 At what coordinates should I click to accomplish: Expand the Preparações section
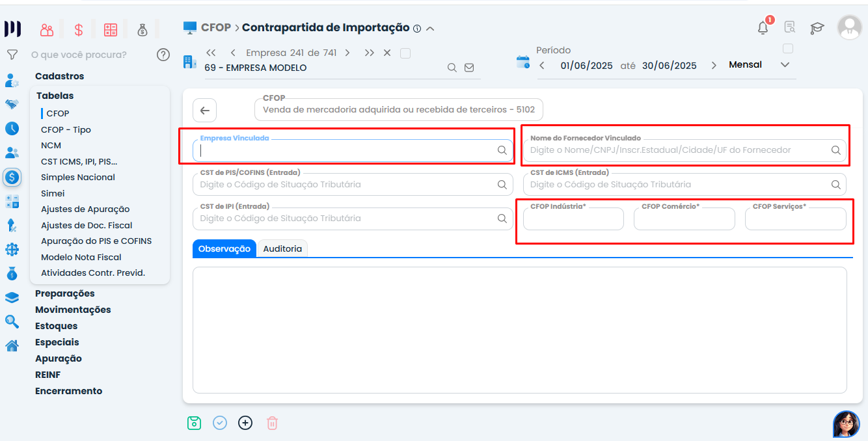click(x=65, y=293)
